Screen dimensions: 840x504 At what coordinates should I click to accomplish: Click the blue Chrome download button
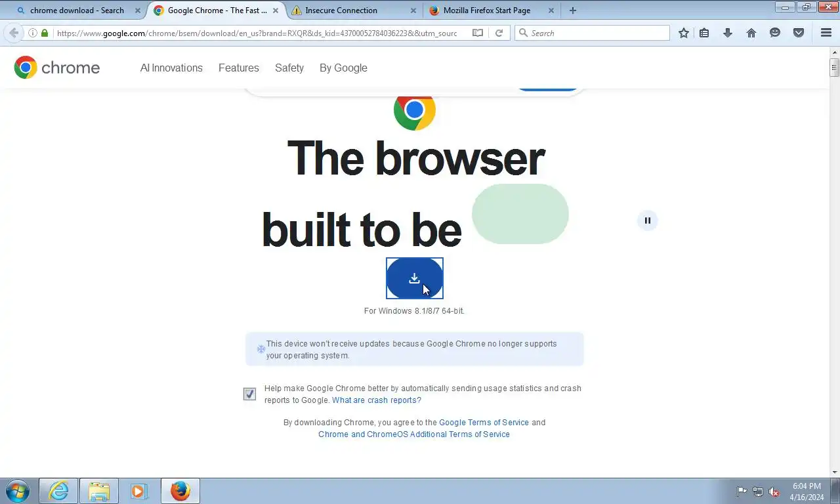[414, 278]
